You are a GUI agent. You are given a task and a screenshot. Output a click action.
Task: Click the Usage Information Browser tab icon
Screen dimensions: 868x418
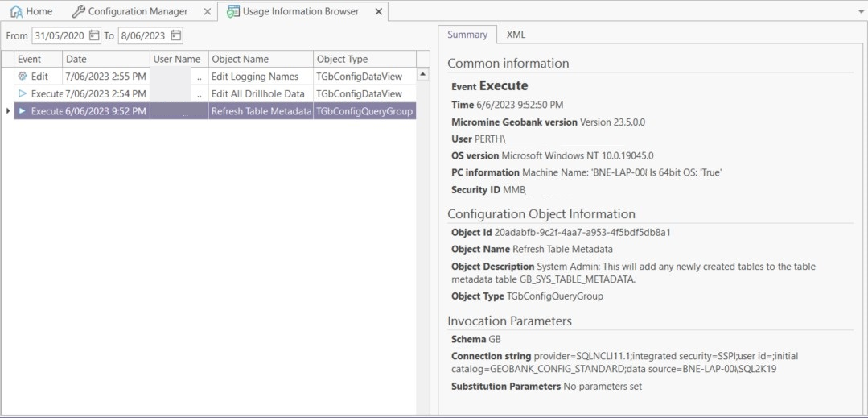click(x=233, y=12)
